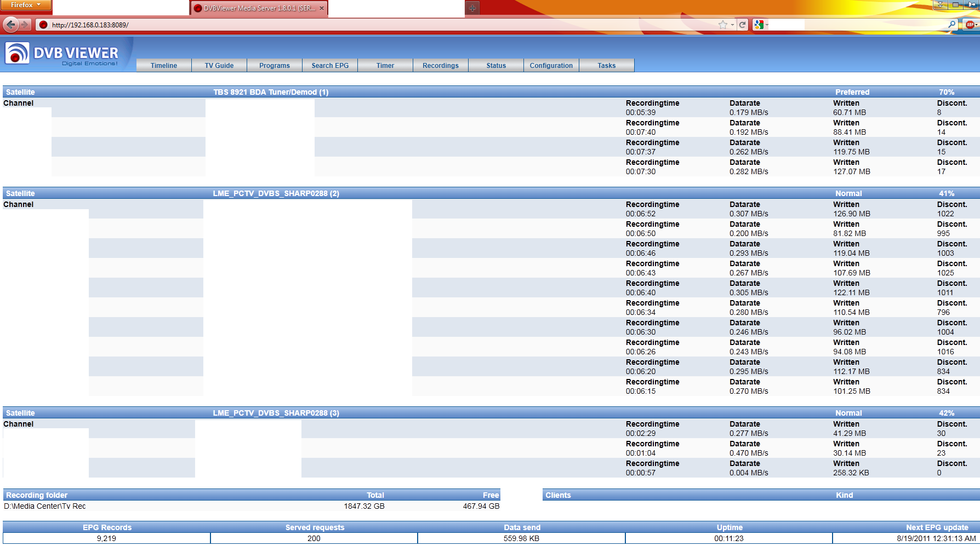
Task: Select total space value 1847.32 GB
Action: click(x=364, y=506)
